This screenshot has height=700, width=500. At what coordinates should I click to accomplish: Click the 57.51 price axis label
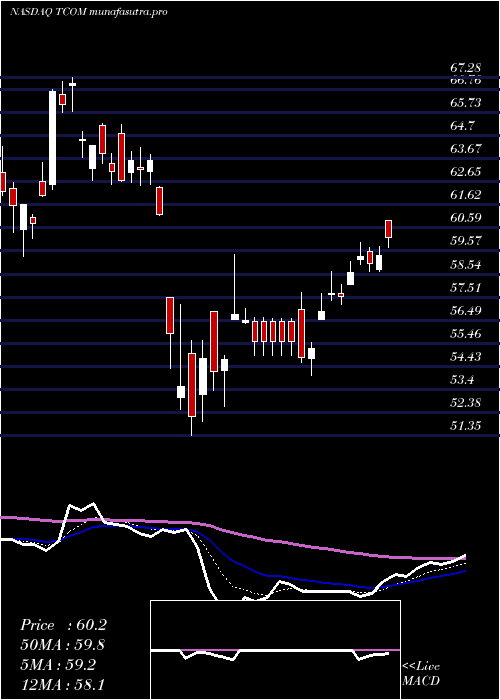(x=465, y=287)
